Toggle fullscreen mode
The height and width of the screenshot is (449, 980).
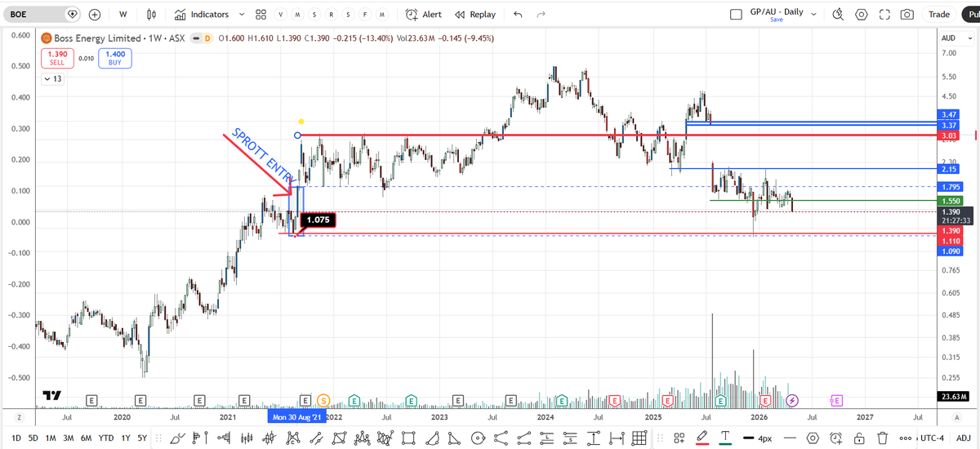(884, 14)
